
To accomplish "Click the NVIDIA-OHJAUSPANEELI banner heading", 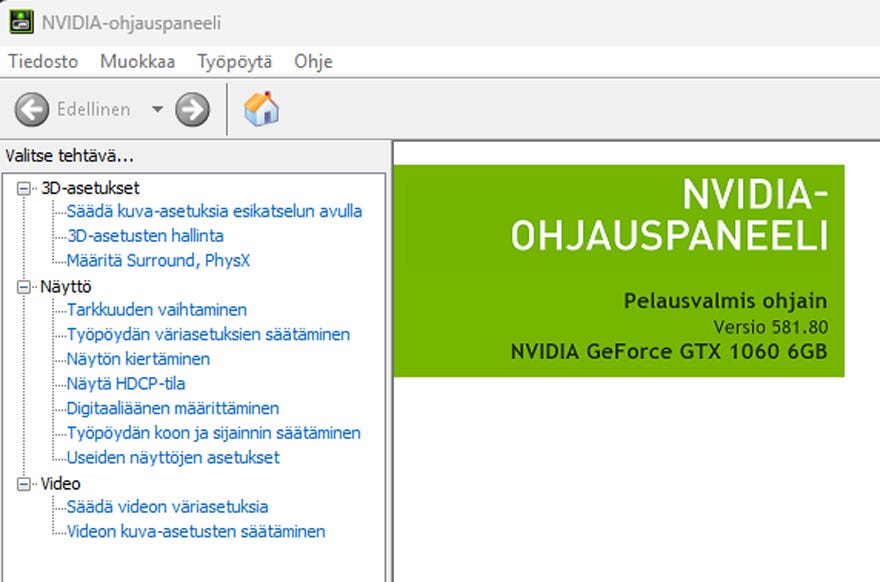I will click(x=670, y=215).
